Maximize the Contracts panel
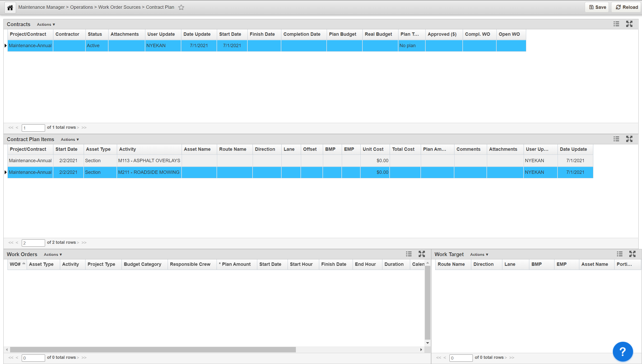 pos(629,24)
